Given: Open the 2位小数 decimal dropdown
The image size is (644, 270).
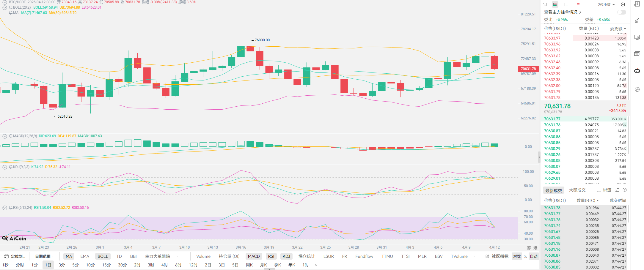Looking at the screenshot, I should point(606,4).
